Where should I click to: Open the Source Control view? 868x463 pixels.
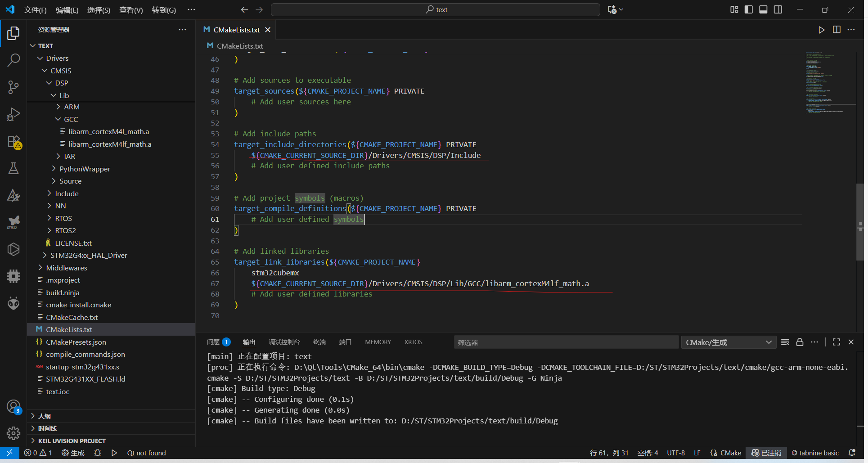tap(13, 87)
